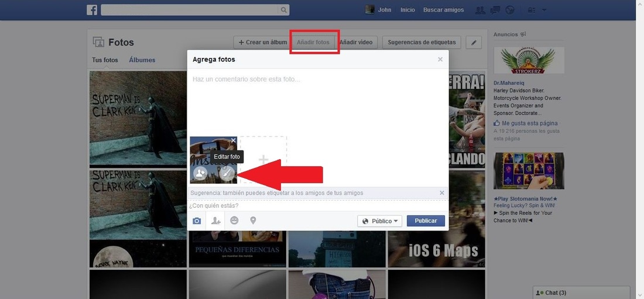Switch to Tus fotos tab
Image resolution: width=644 pixels, height=299 pixels.
(x=105, y=60)
